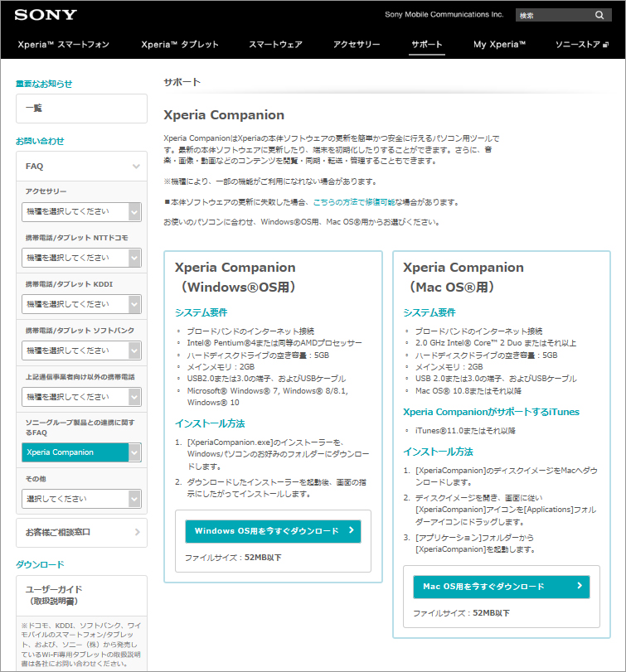Download Xperia Companion for Windows OS
Viewport: 626px width, 672px height.
[273, 531]
